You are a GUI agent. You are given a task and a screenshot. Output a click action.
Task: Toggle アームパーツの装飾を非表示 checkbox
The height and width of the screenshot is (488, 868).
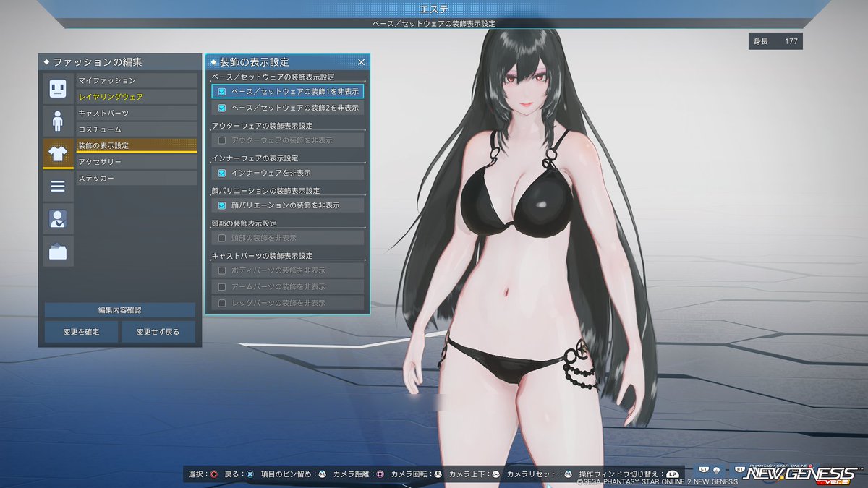click(x=222, y=286)
